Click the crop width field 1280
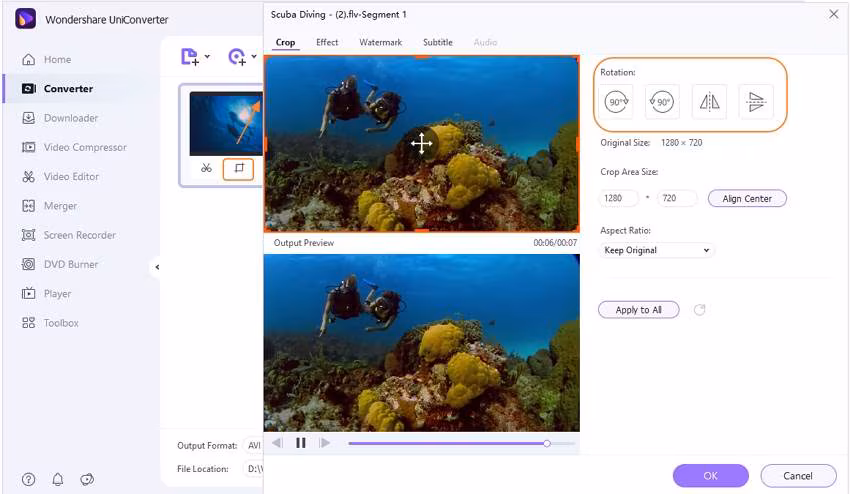The image size is (850, 494). 618,198
